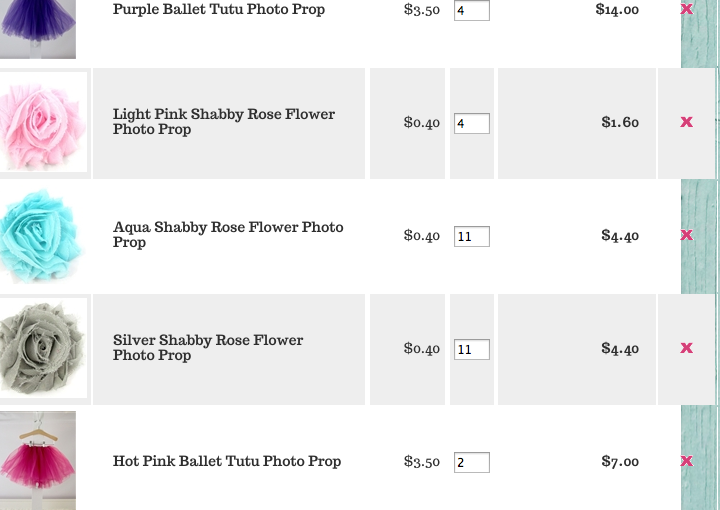Screen dimensions: 720x510
Task: View Hot Pink Ballet Tutu Photo Prop
Action: coord(226,461)
